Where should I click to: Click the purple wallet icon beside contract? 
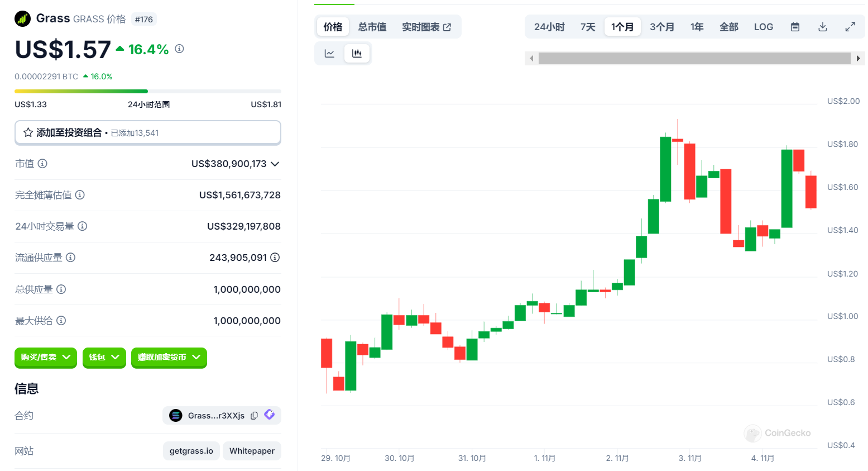click(270, 415)
